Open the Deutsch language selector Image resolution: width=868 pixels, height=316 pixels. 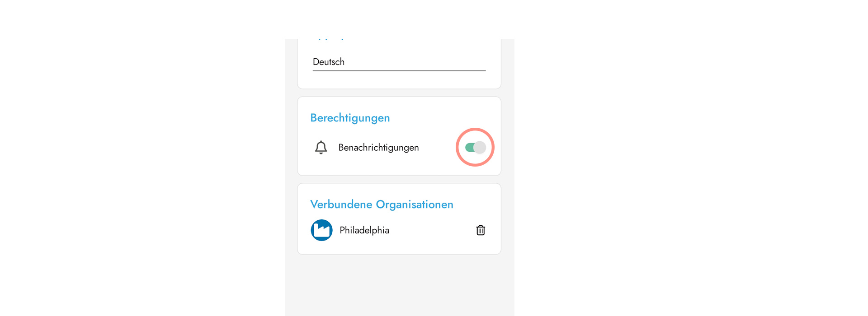point(398,62)
